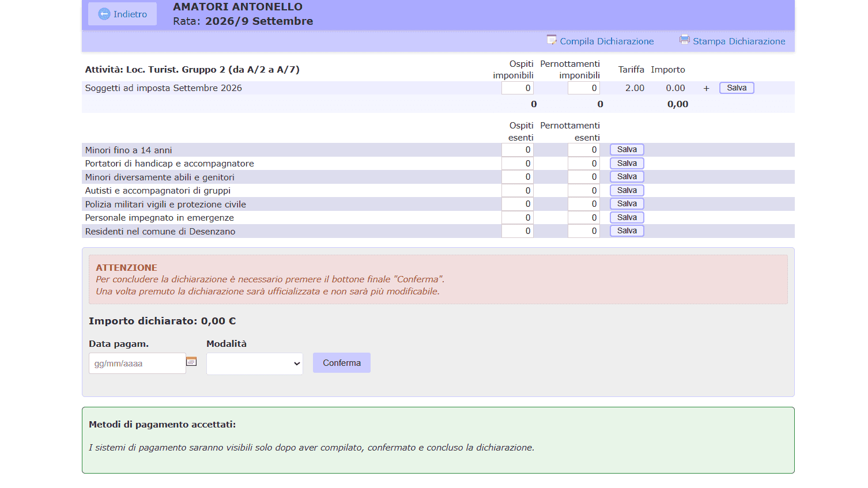Click Pernottamenti esenti field for Minori fino a 14 anni
The width and height of the screenshot is (868, 488).
584,150
